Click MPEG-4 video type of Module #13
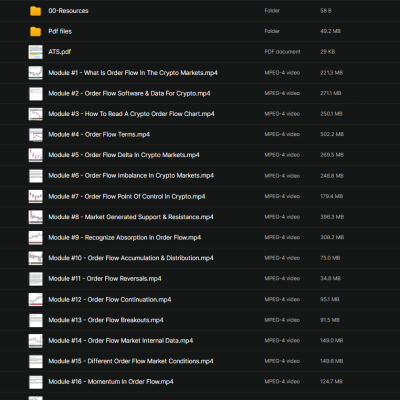This screenshot has width=400, height=400. click(x=282, y=320)
